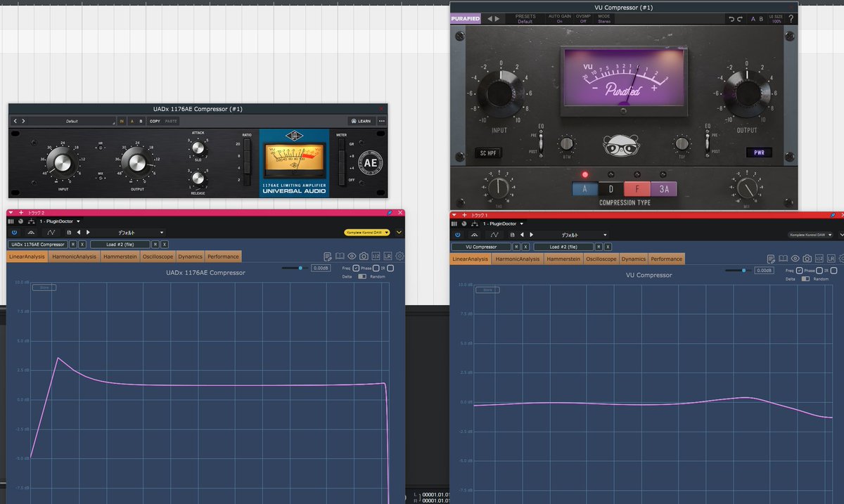Click next preset arrow in VU Compressor
844x504 pixels.
tap(497, 19)
